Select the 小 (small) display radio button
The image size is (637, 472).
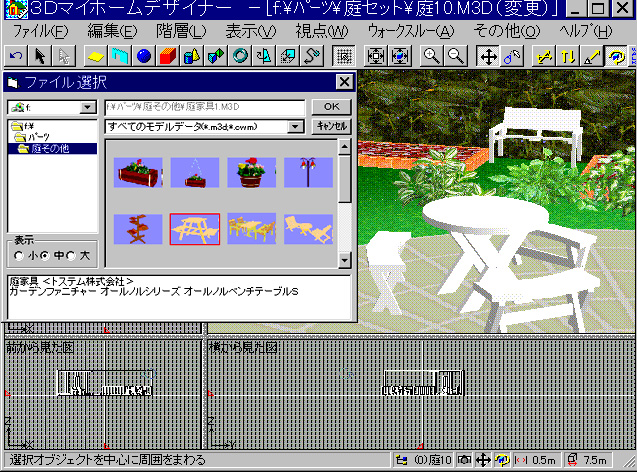tap(19, 256)
